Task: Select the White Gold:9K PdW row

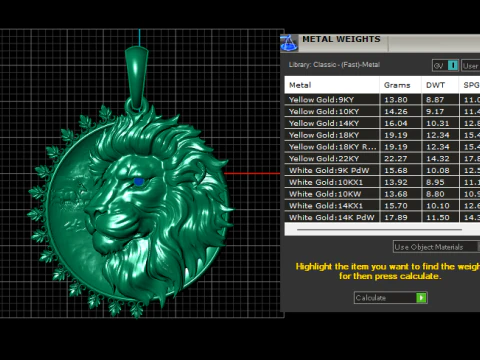Action: coord(382,170)
